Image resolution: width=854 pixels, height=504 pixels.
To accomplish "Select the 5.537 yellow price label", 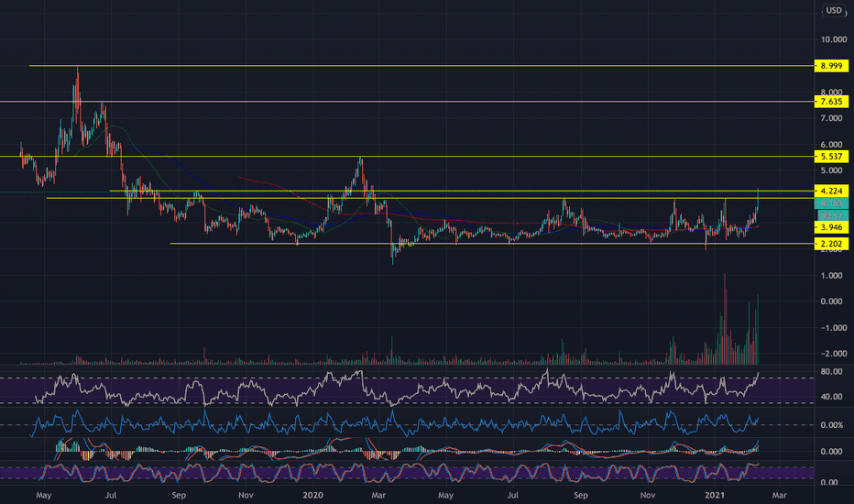I will (831, 157).
